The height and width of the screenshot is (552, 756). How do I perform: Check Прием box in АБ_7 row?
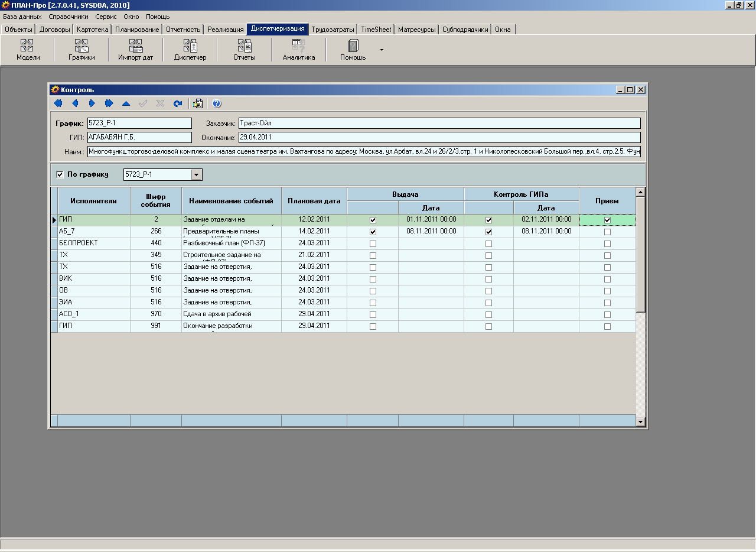click(x=607, y=232)
